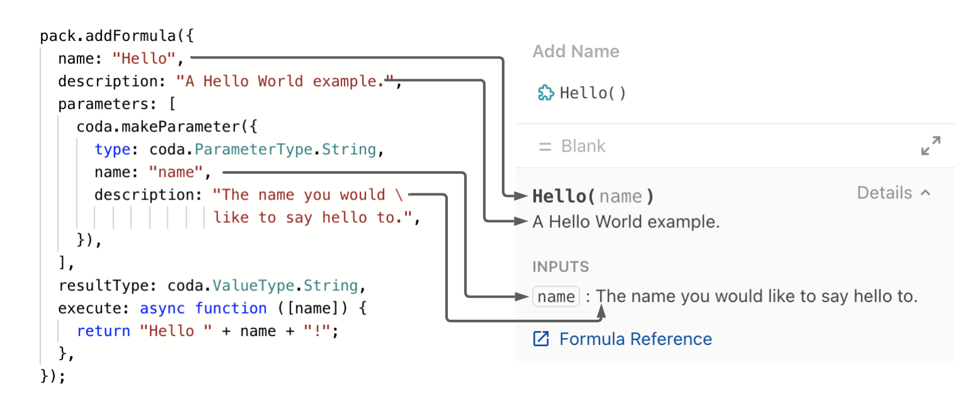Open the Formula Reference link
This screenshot has width=980, height=418.
pyautogui.click(x=635, y=339)
